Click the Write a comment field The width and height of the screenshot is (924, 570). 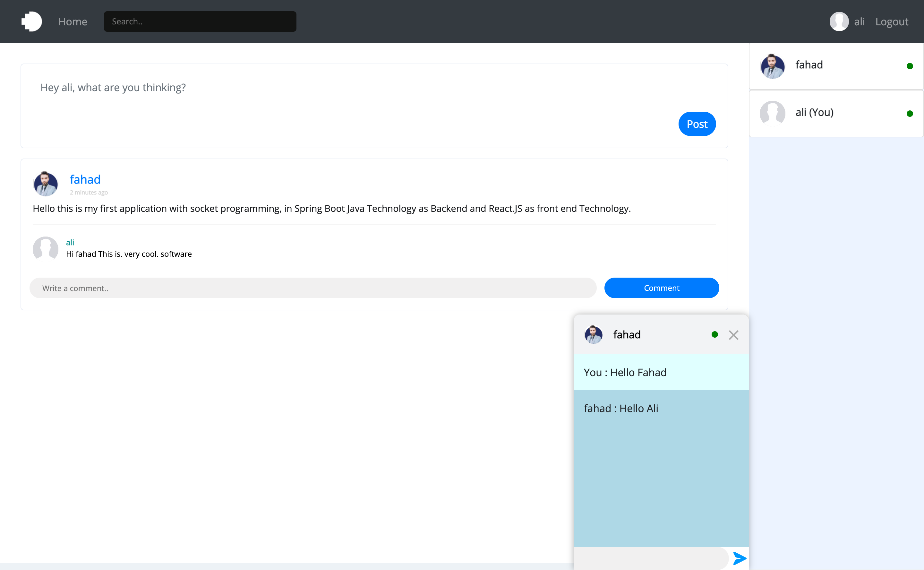[x=313, y=288]
